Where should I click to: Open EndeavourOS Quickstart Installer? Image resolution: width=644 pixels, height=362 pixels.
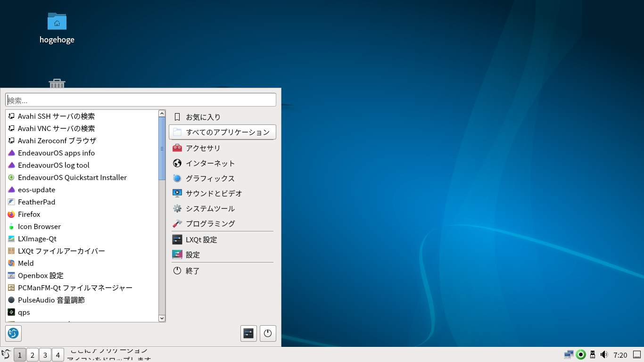[72, 178]
